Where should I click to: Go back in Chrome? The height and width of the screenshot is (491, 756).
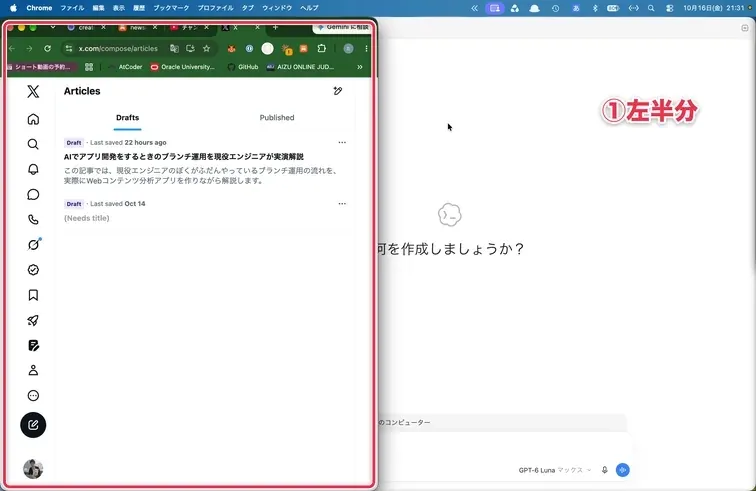coord(12,48)
